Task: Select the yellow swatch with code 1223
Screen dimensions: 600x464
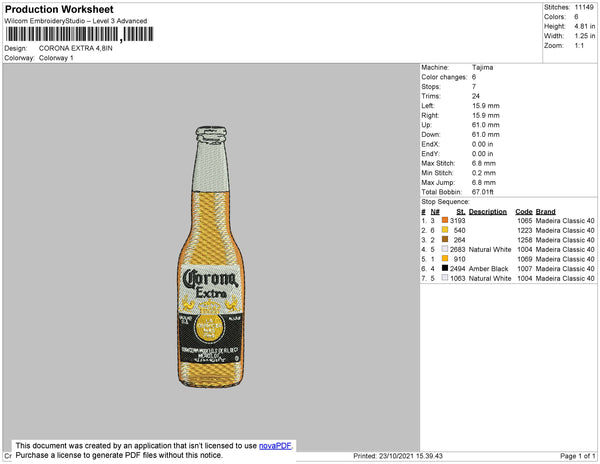Action: tap(445, 230)
